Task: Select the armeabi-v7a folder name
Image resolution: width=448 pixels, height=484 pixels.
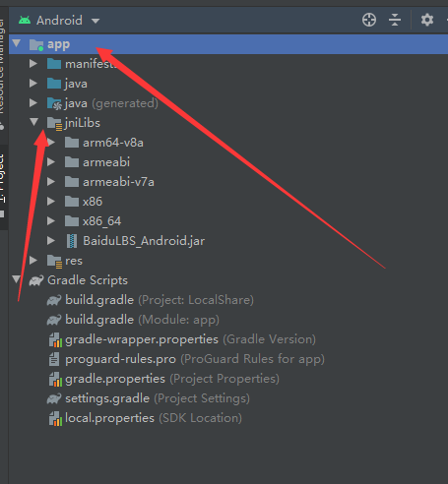Action: coord(118,182)
